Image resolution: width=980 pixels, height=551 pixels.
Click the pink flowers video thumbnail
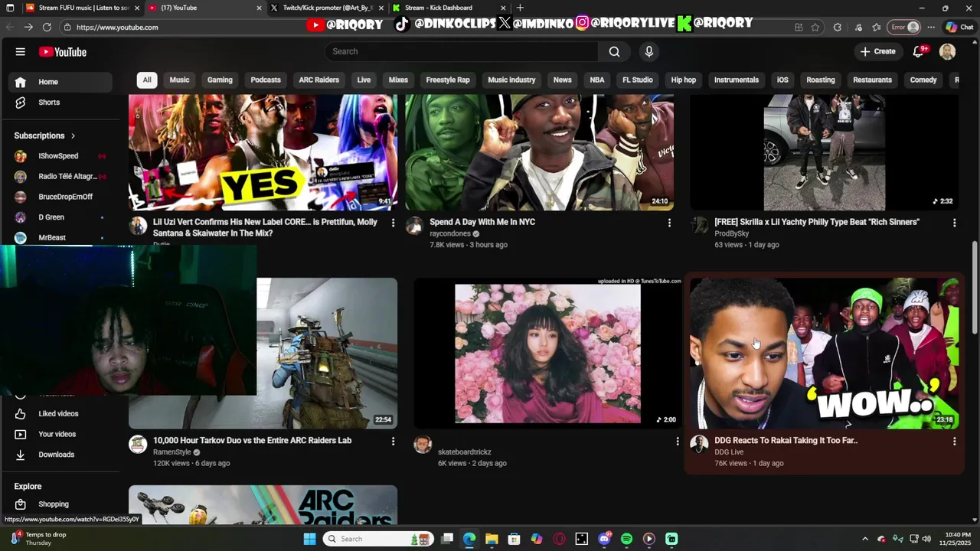[x=547, y=354]
